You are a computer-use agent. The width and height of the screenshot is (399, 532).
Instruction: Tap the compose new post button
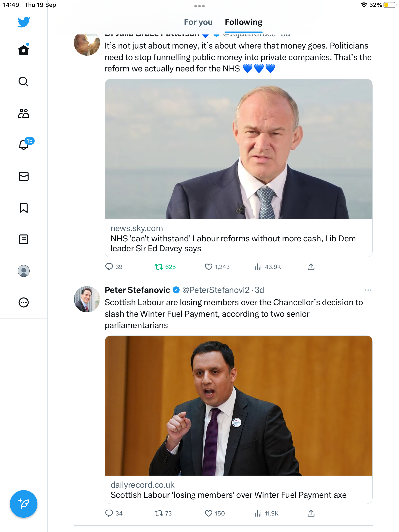coord(24,504)
